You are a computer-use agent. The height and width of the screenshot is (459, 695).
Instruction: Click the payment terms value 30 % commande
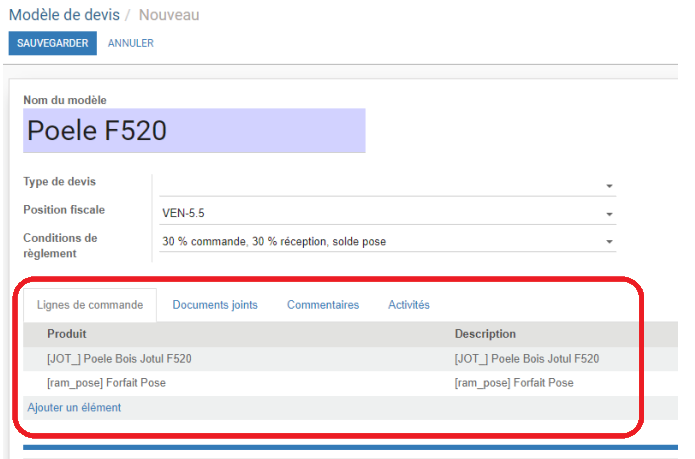pos(274,241)
